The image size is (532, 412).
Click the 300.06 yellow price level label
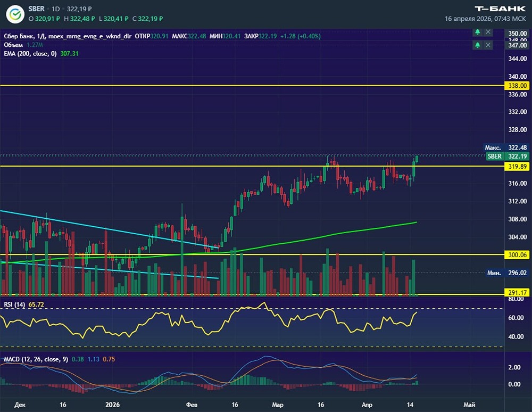pos(517,255)
